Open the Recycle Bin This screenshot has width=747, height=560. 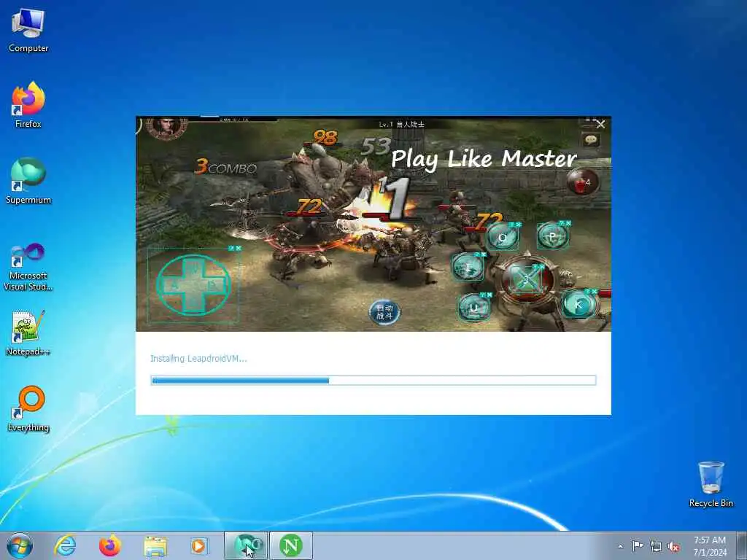711,484
